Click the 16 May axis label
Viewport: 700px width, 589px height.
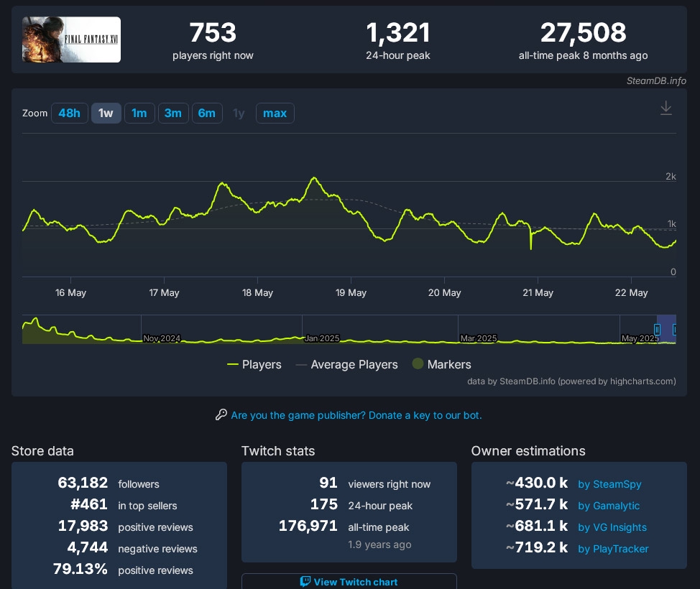[70, 293]
